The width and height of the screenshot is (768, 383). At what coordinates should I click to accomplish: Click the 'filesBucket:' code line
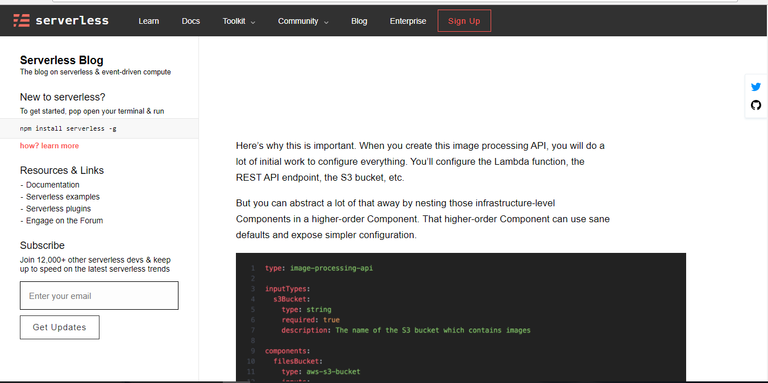coord(298,361)
